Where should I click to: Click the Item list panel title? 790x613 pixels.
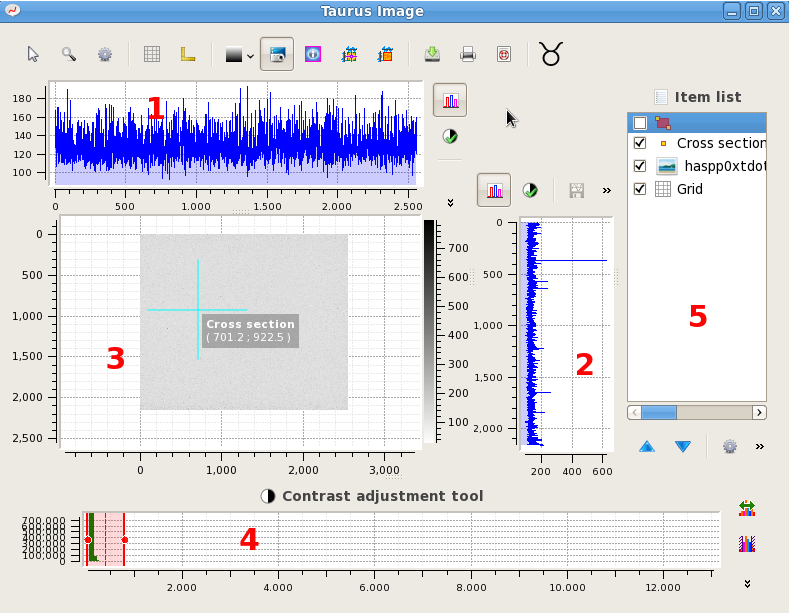[x=708, y=97]
